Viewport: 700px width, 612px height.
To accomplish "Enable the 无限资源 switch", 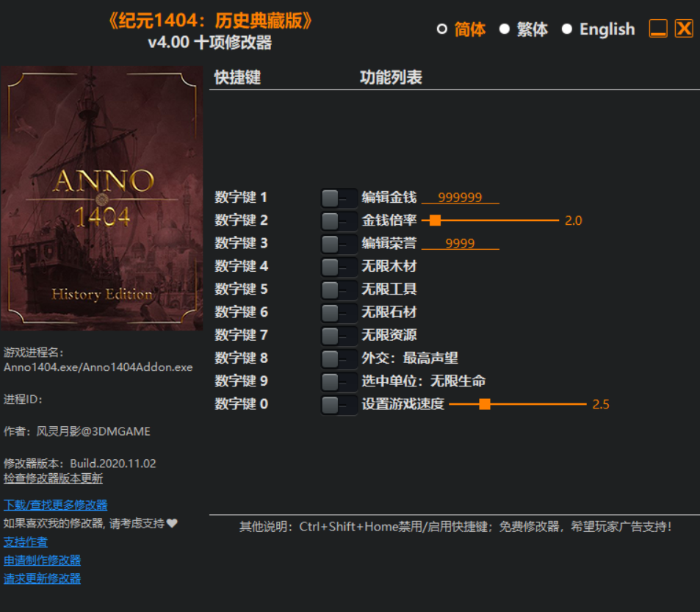I will [x=339, y=336].
